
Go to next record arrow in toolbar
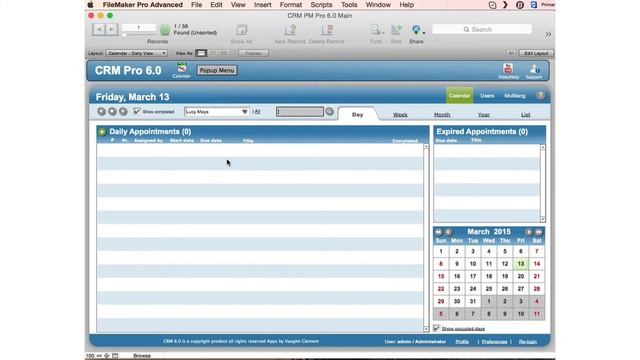[112, 29]
